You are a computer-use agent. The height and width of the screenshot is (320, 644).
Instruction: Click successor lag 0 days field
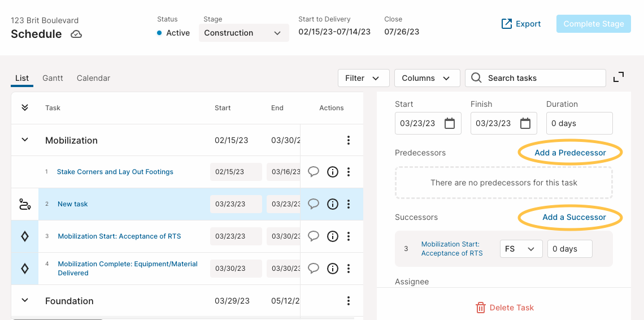coord(569,249)
